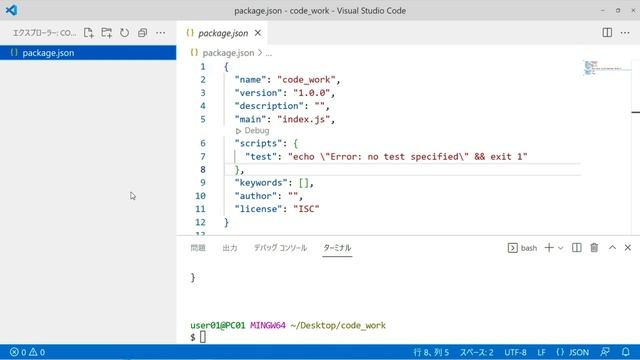Open the デバッグ コンソール tab
640x360 pixels.
280,248
